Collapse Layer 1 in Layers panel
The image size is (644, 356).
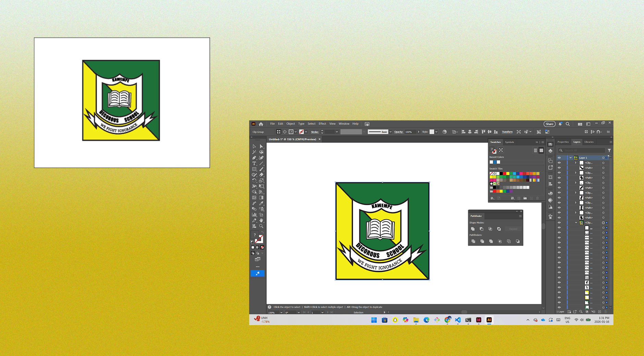(571, 158)
